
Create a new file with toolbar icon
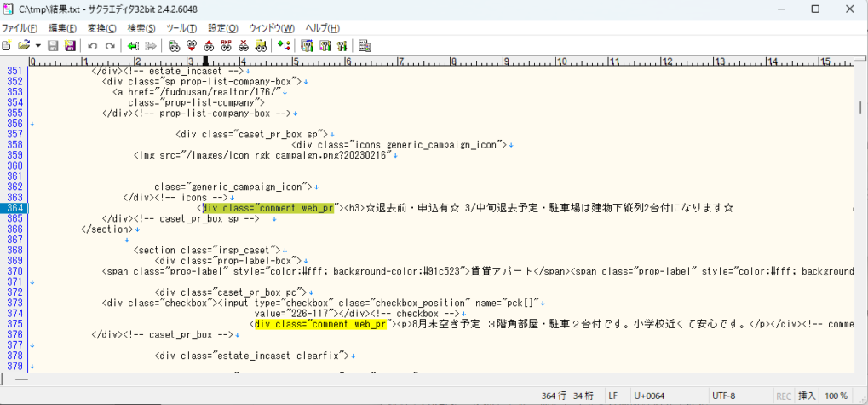pos(7,45)
